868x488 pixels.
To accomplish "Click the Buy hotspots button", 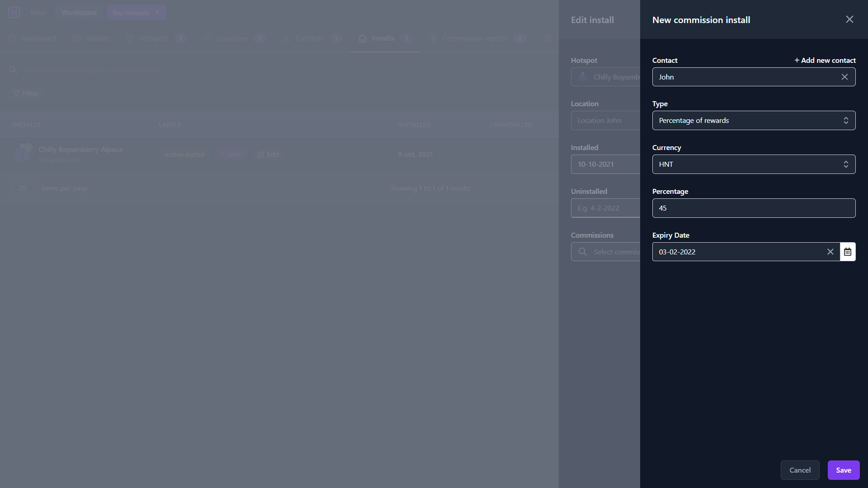I will tap(137, 12).
